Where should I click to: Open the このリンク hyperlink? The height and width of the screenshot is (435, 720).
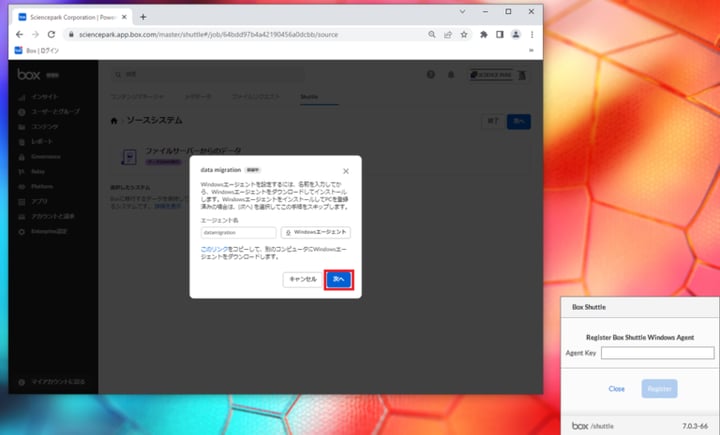(x=213, y=248)
